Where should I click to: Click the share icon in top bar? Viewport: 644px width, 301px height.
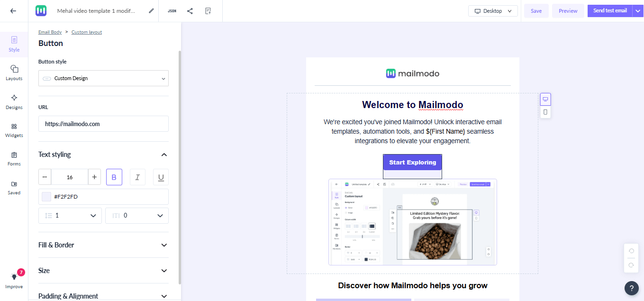click(190, 10)
